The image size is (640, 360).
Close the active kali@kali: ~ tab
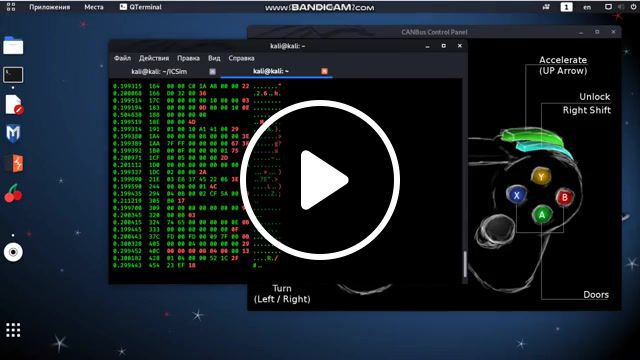pos(324,71)
